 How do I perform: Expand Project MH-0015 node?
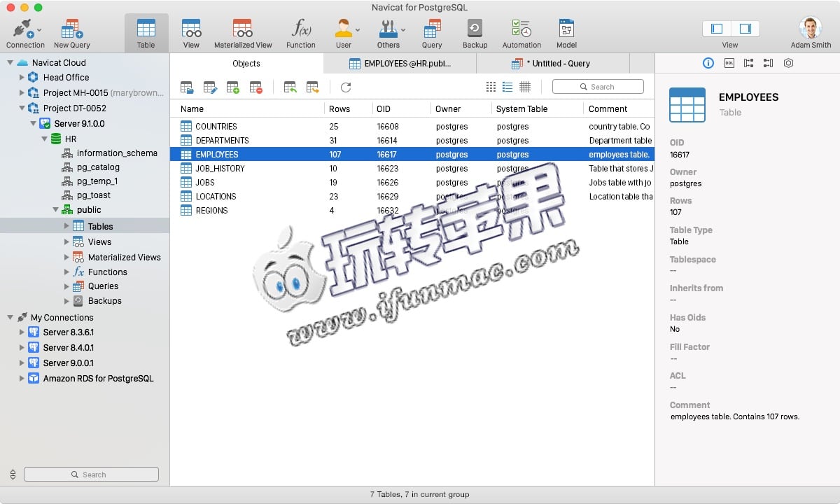point(22,92)
